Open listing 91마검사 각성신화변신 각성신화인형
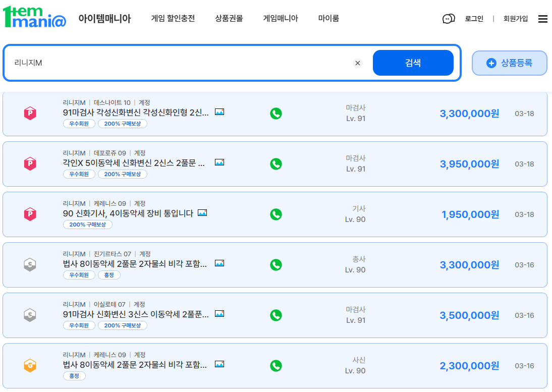The image size is (552, 392). [x=136, y=113]
